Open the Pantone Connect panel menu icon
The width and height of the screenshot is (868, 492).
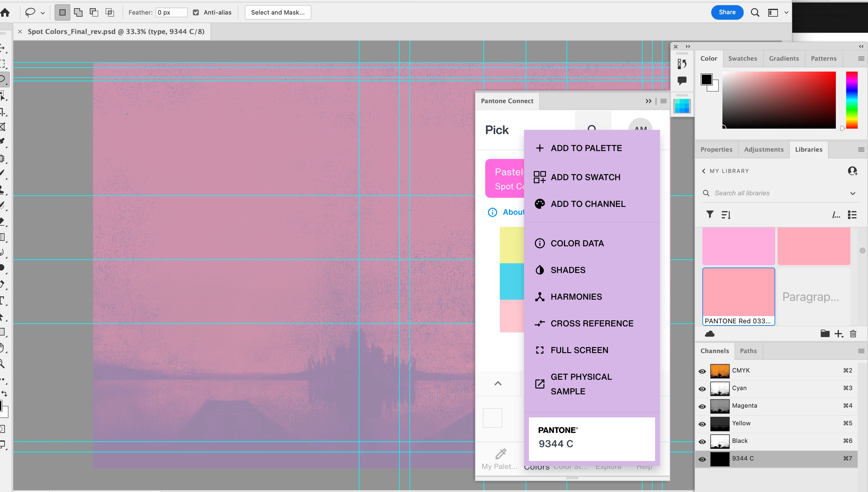(664, 101)
